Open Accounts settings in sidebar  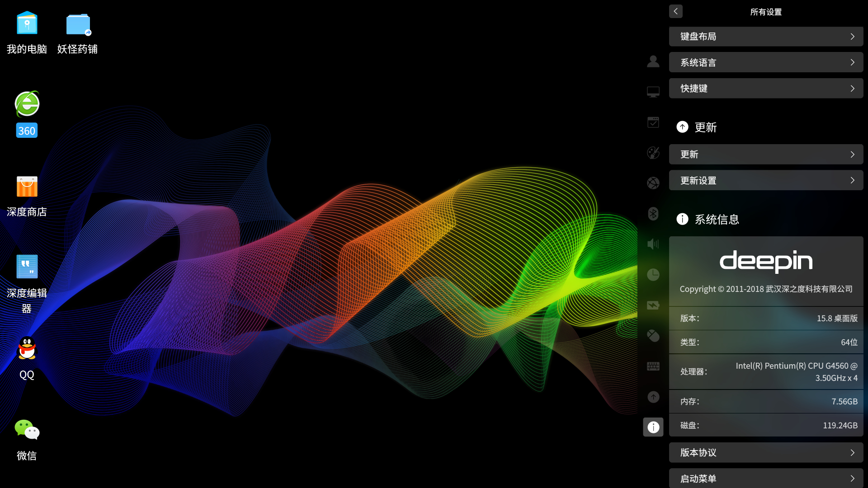point(653,61)
